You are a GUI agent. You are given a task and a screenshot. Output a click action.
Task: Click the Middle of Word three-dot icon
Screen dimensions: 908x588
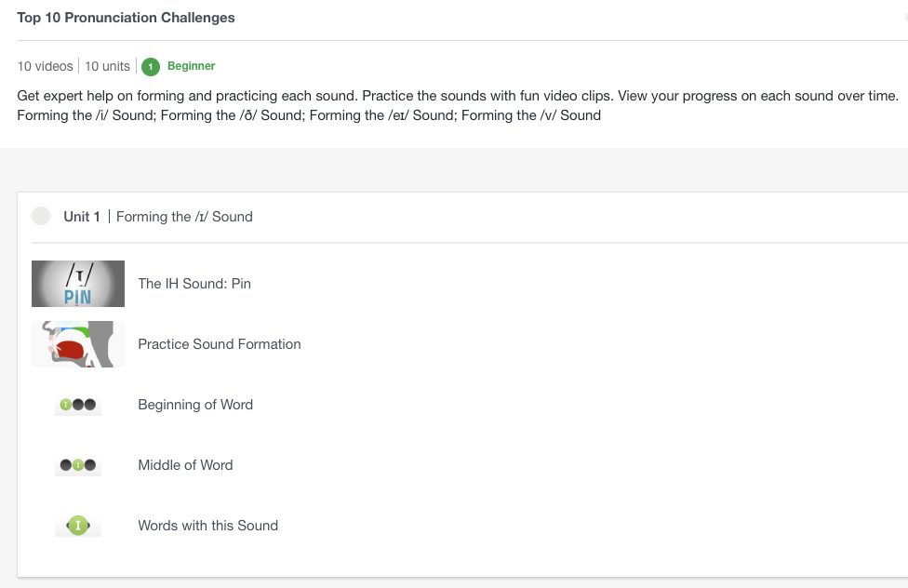click(x=78, y=465)
